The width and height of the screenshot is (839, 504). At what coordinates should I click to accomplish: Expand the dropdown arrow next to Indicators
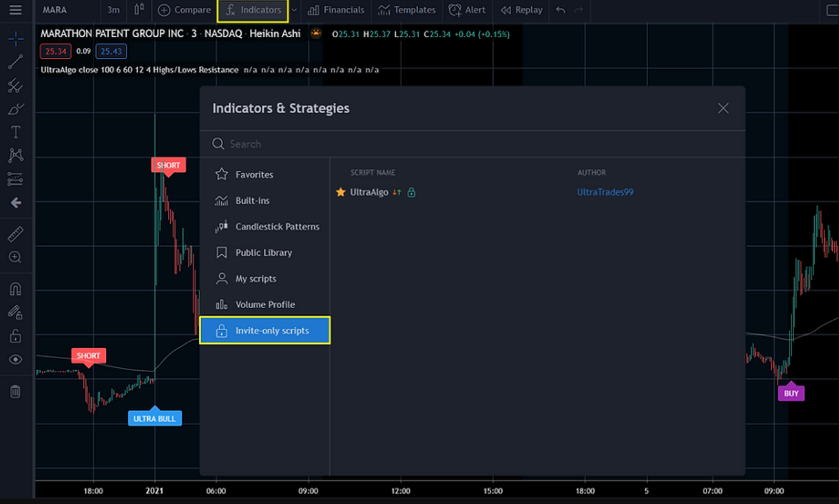point(294,10)
